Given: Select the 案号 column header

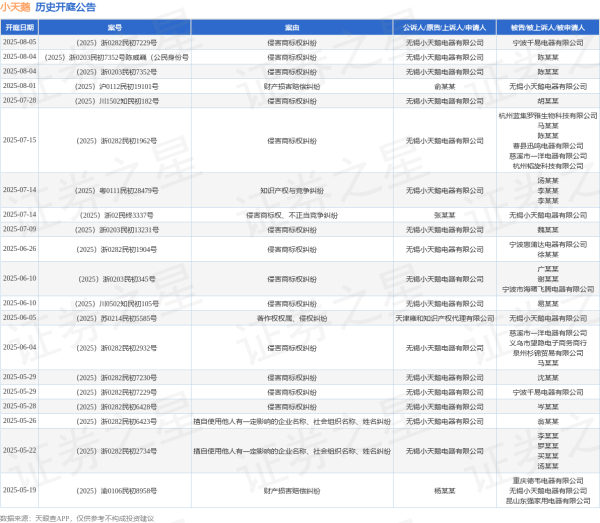Looking at the screenshot, I should (x=116, y=28).
